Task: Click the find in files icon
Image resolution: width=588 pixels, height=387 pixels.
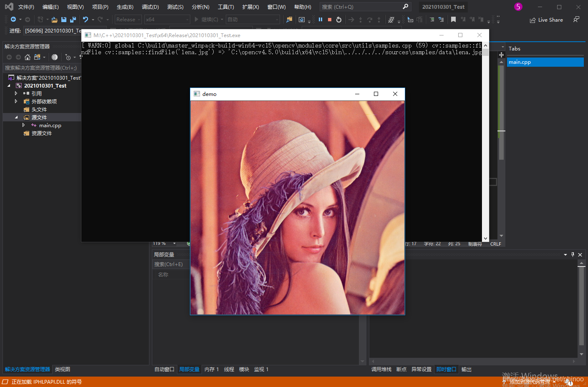Action: tap(289, 20)
